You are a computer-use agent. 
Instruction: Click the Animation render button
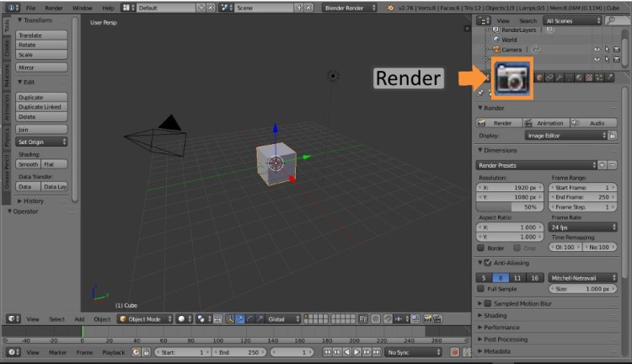pos(546,123)
